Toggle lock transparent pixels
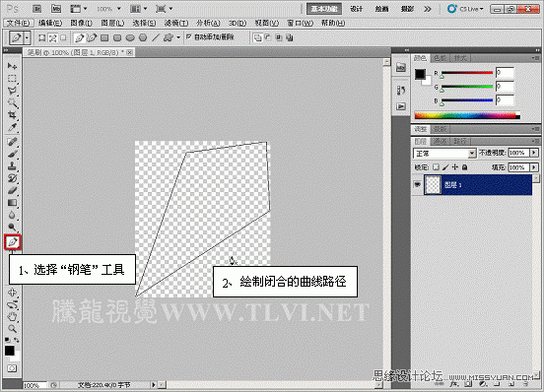The height and width of the screenshot is (392, 544). point(437,167)
